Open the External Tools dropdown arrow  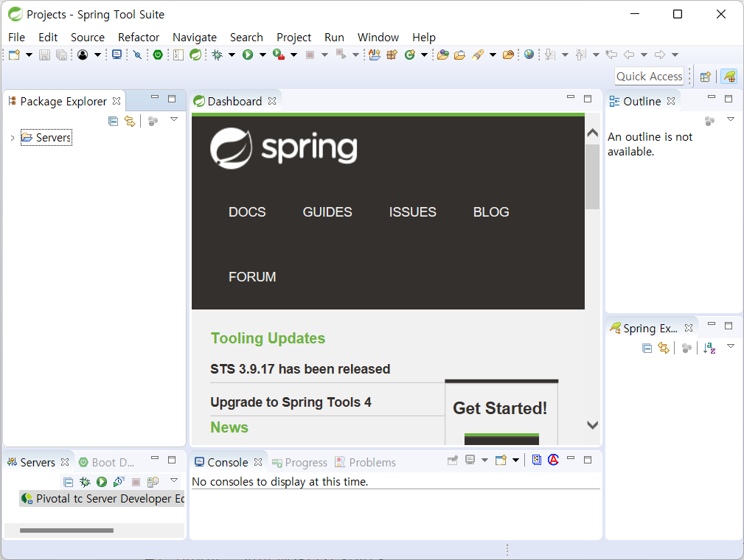(x=294, y=55)
